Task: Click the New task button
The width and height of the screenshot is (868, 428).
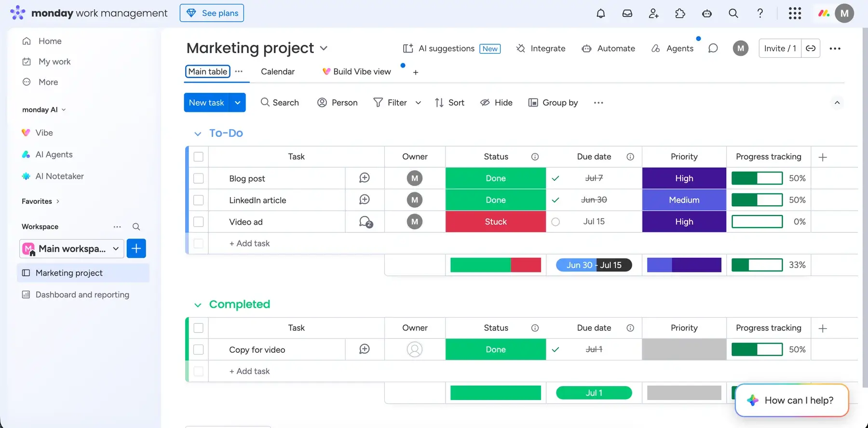Action: pyautogui.click(x=206, y=103)
